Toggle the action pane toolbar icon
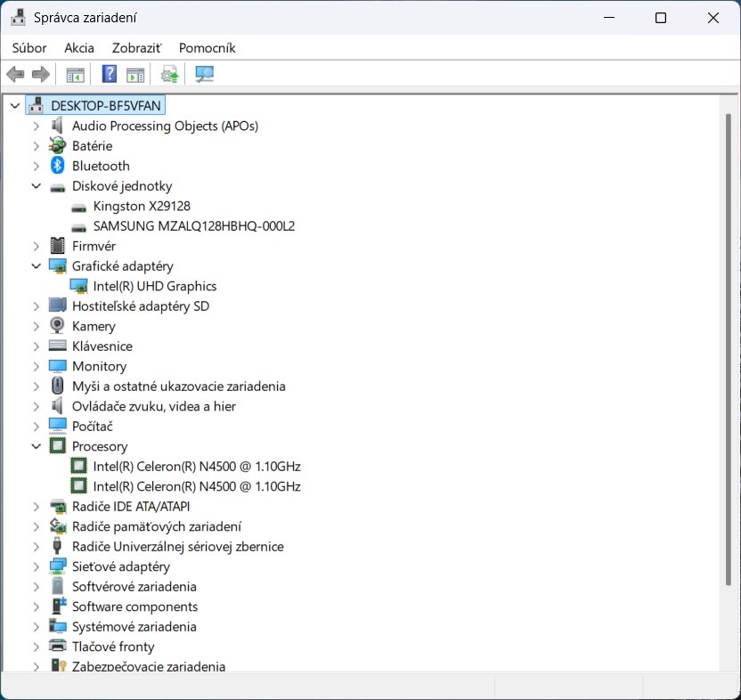 (x=135, y=75)
